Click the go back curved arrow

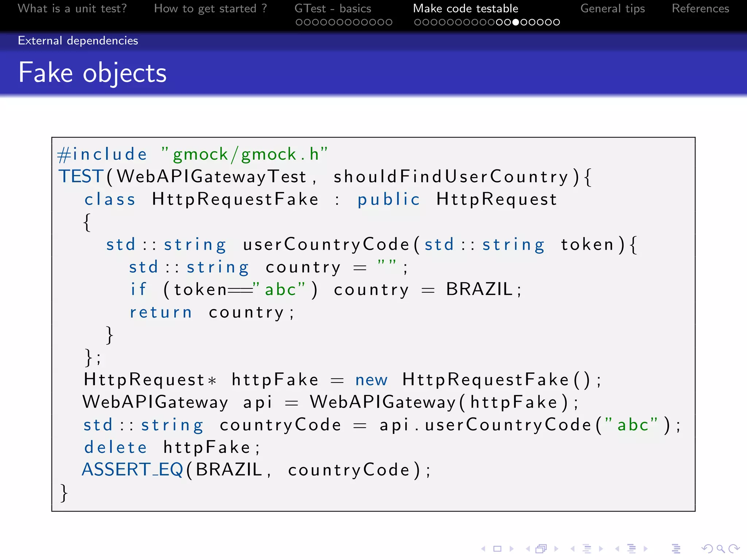pos(707,549)
